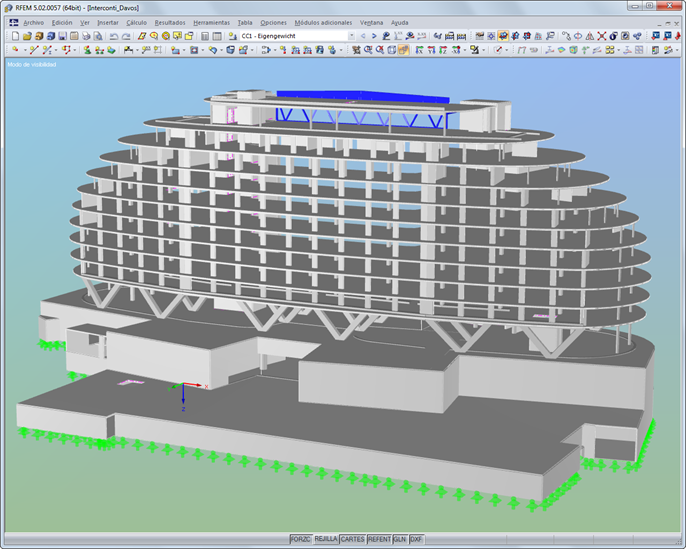Open the Edición menu
686x549 pixels.
(62, 22)
